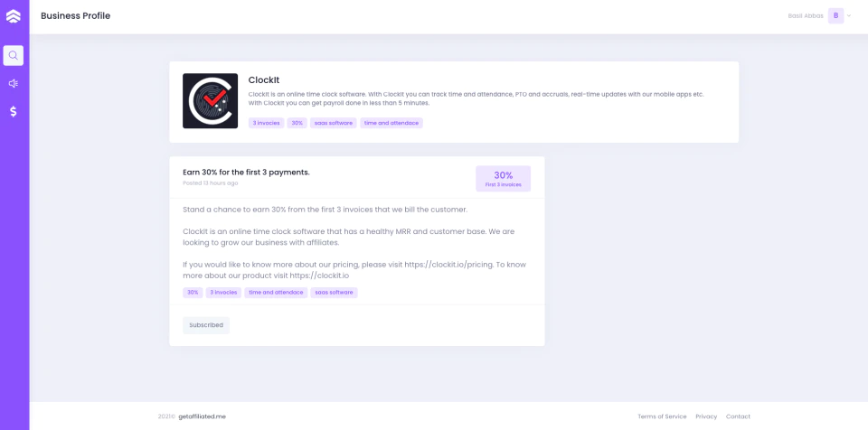The height and width of the screenshot is (430, 868).
Task: Open Terms of Service footer link
Action: click(x=662, y=416)
